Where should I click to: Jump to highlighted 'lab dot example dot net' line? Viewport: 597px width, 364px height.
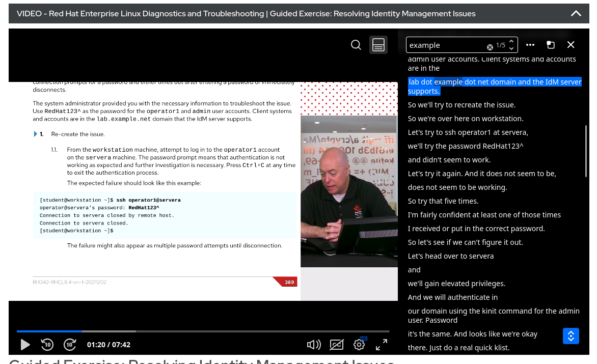coord(495,87)
